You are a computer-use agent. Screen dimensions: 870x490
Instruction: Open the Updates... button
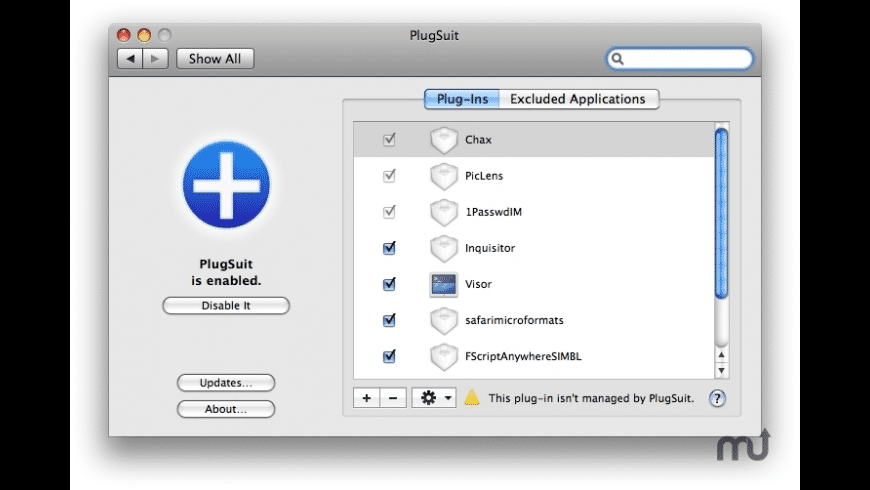226,382
